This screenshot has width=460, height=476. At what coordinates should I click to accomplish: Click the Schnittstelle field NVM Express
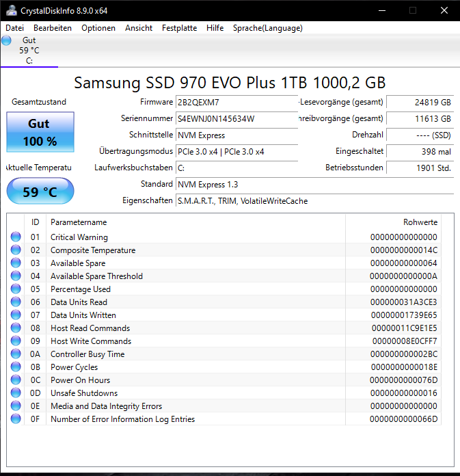(x=236, y=135)
